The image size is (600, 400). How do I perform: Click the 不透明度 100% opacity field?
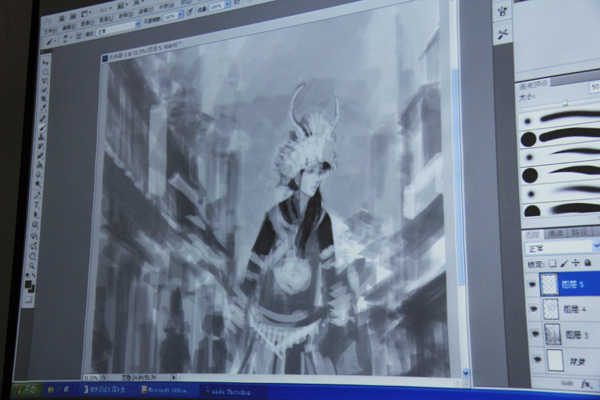[171, 17]
